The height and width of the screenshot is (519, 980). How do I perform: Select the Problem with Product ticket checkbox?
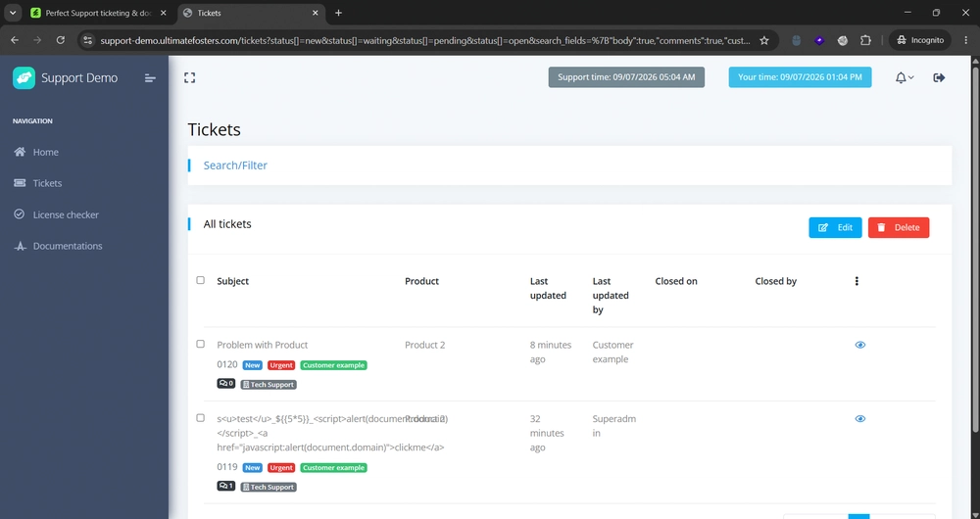[200, 344]
